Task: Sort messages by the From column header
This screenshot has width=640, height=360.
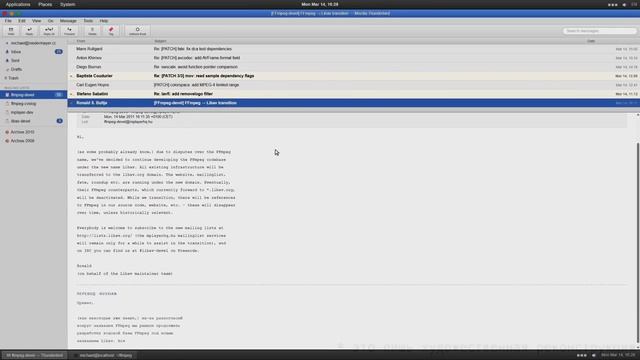Action: pos(81,41)
